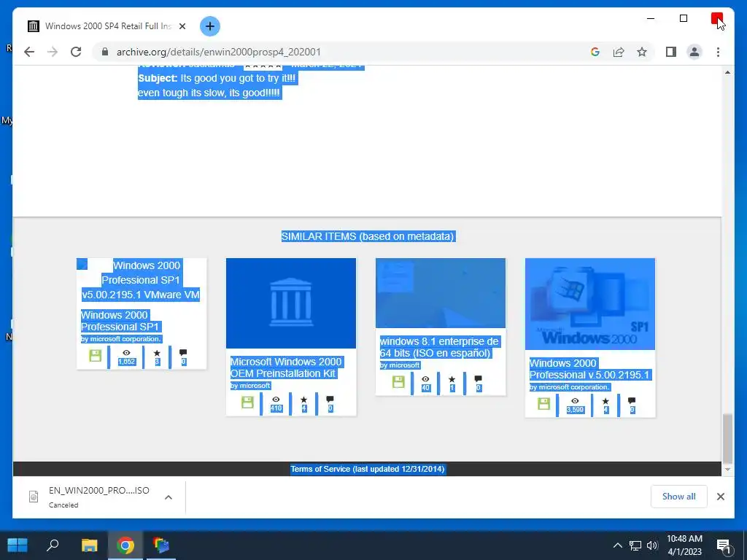Open the Windows 2000 Professional SP1 item
This screenshot has height=560, width=747.
(120, 321)
